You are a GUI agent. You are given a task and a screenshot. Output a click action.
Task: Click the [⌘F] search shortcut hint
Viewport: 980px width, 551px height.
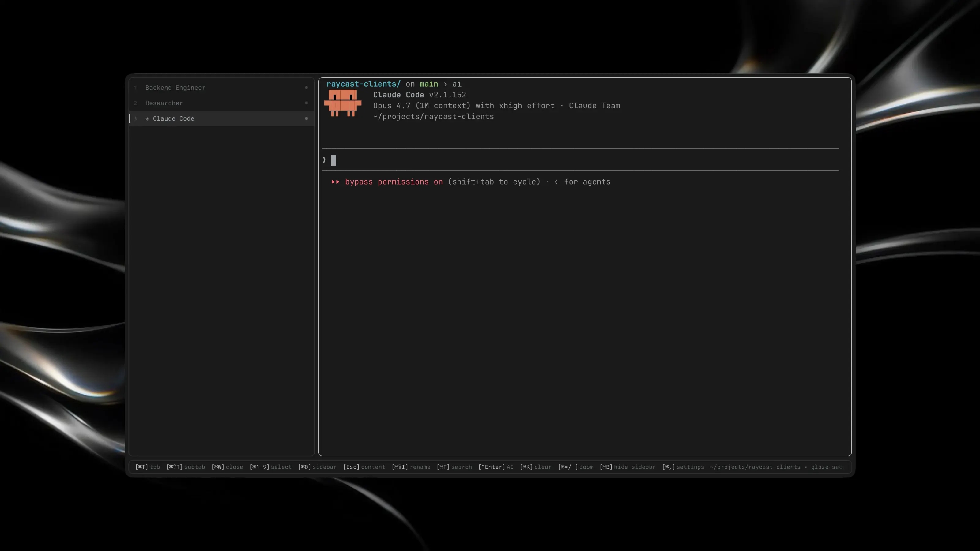454,467
